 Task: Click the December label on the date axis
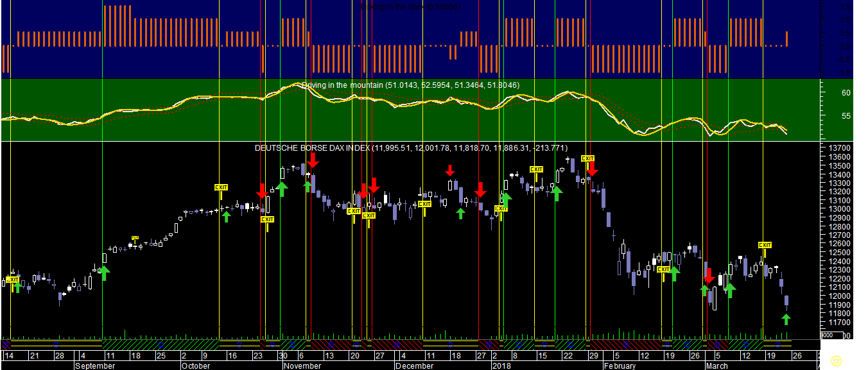coord(415,366)
